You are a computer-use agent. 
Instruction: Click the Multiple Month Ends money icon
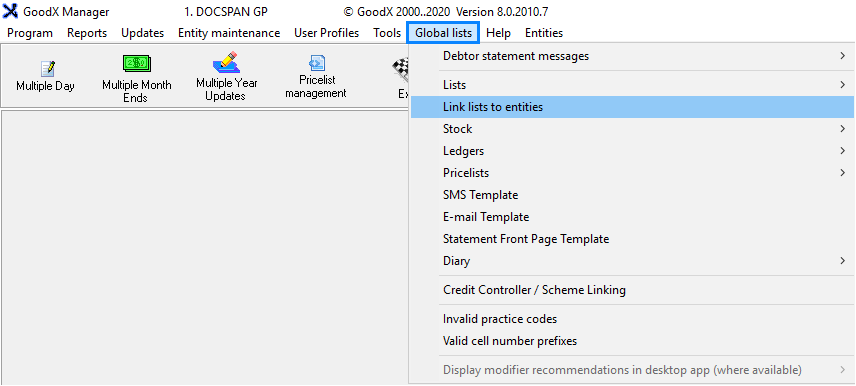(136, 64)
